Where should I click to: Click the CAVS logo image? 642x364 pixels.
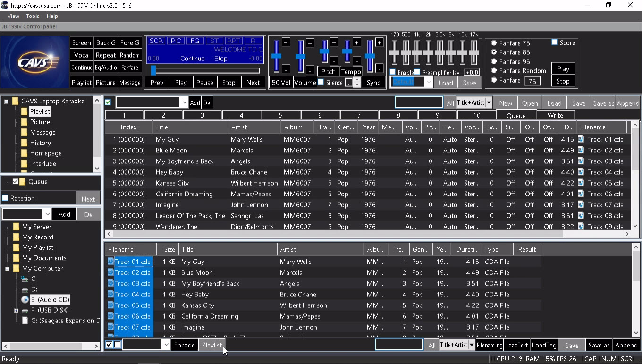point(35,62)
